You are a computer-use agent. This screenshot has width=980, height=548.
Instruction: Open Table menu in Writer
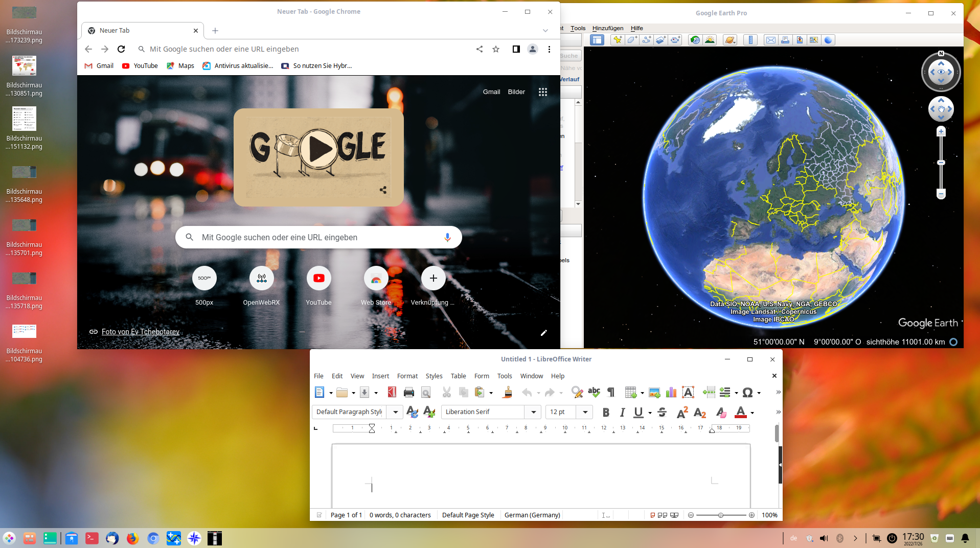tap(458, 376)
